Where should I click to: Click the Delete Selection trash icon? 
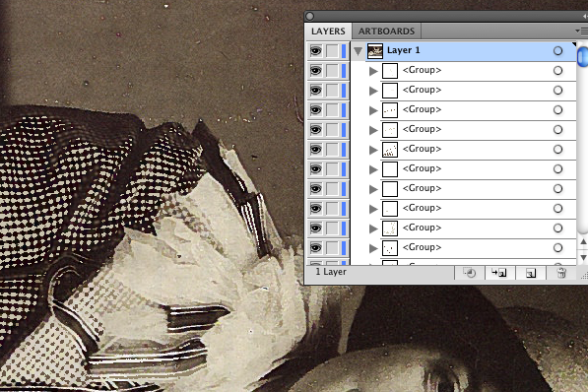point(561,273)
